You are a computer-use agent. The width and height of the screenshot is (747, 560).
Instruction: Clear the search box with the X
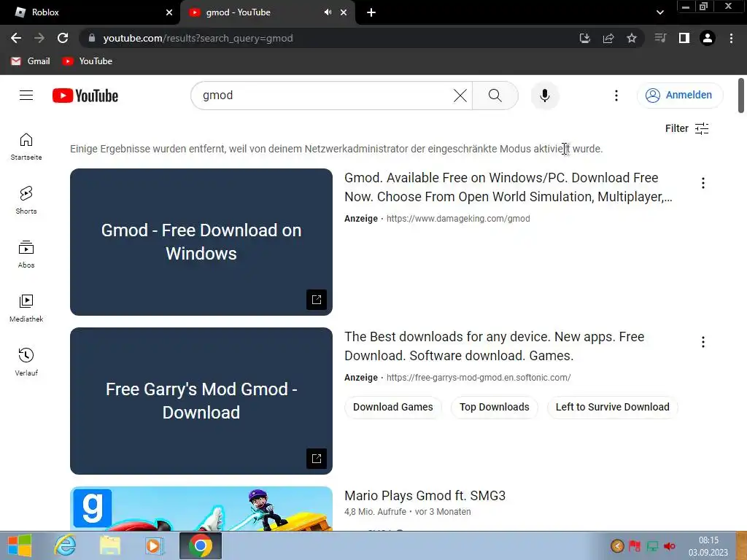[x=460, y=96]
